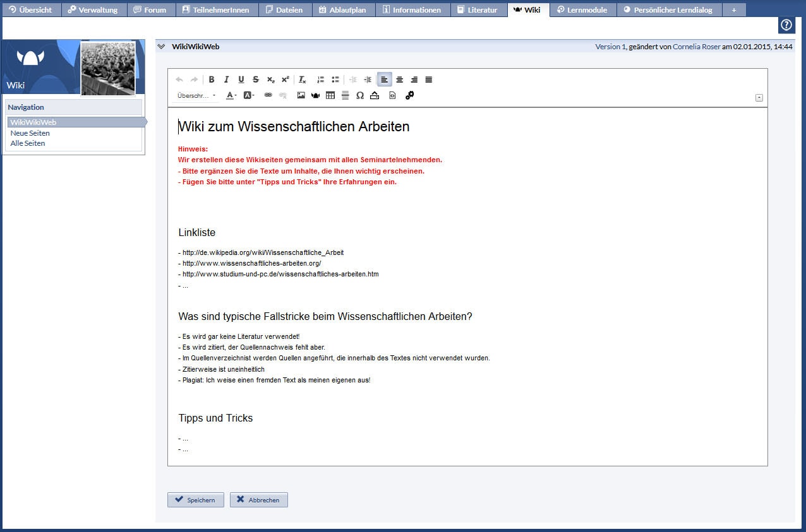Insert a hyperlink with the link icon
The height and width of the screenshot is (532, 806).
point(268,95)
